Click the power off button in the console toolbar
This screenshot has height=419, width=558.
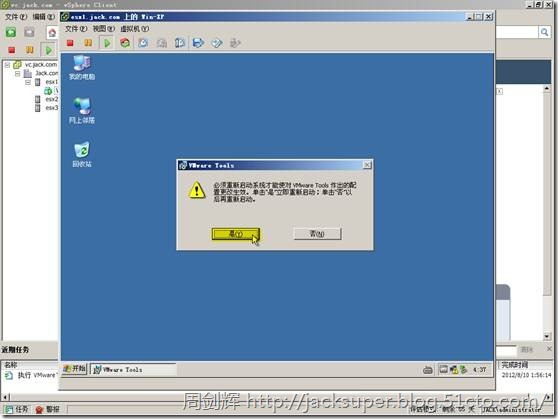[70, 43]
